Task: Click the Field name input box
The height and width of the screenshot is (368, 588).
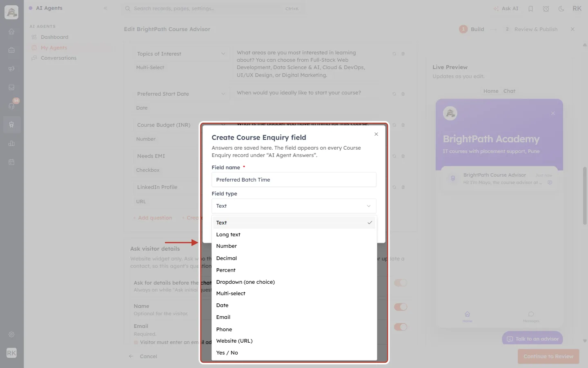Action: point(294,180)
